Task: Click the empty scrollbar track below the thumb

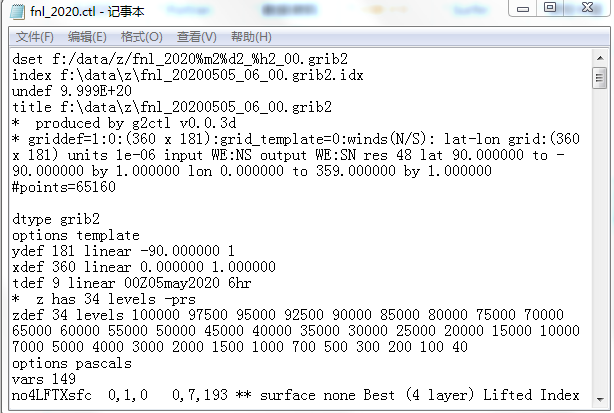Action: point(599,250)
